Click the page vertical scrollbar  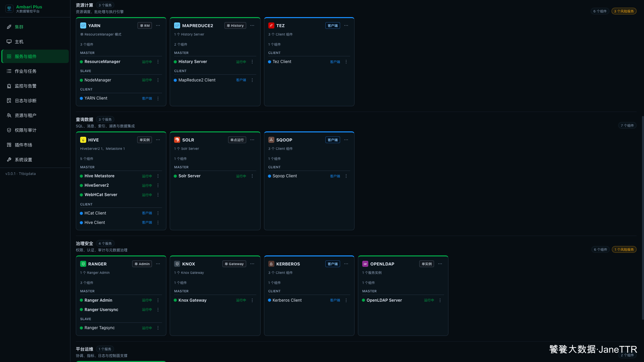coord(643,218)
